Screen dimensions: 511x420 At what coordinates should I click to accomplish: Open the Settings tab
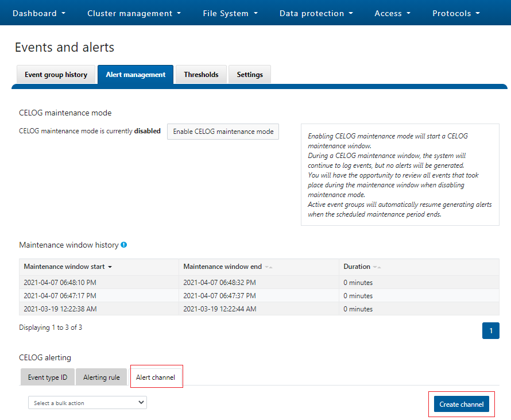click(x=249, y=74)
